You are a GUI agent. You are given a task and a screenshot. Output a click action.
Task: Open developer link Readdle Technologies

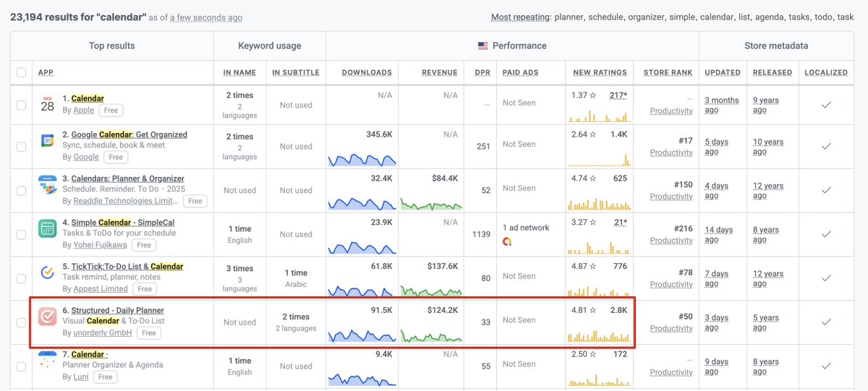pyautogui.click(x=126, y=201)
